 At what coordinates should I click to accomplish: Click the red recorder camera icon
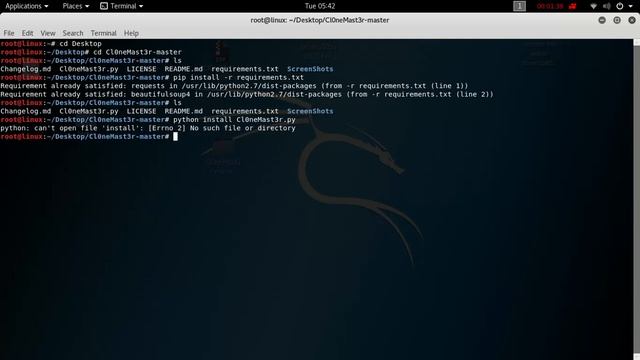[573, 6]
